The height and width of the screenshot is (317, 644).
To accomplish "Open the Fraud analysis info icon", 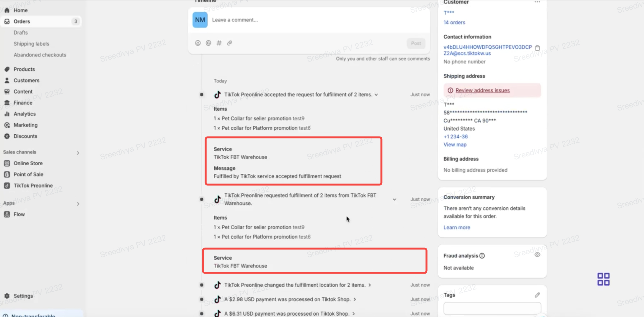I will coord(482,256).
